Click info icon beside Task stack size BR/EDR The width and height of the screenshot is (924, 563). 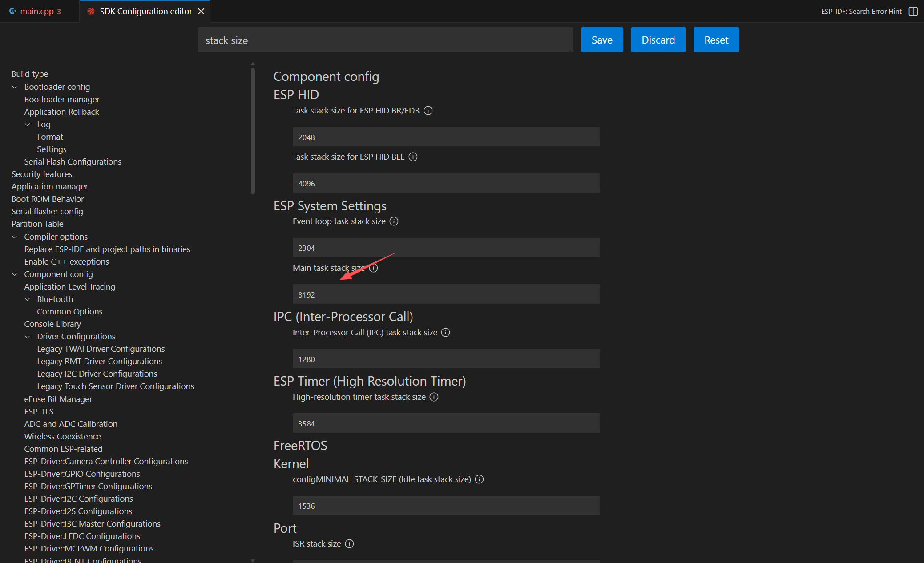pos(428,110)
